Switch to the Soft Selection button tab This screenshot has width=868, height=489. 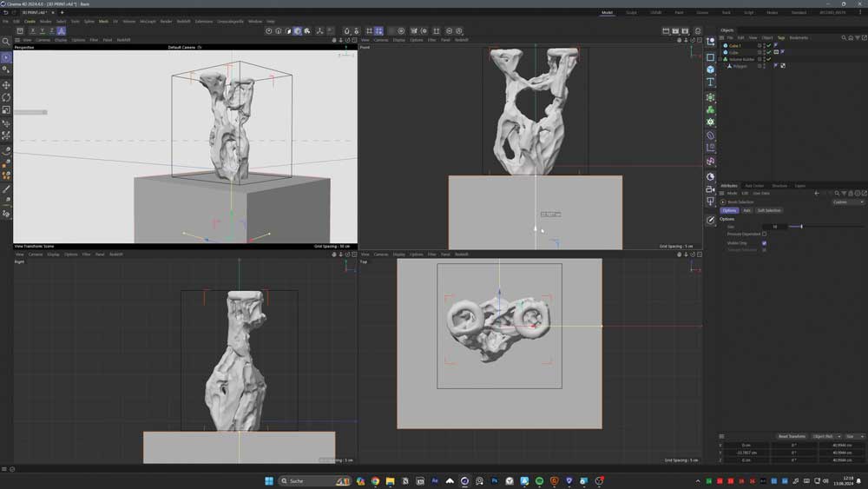point(769,210)
